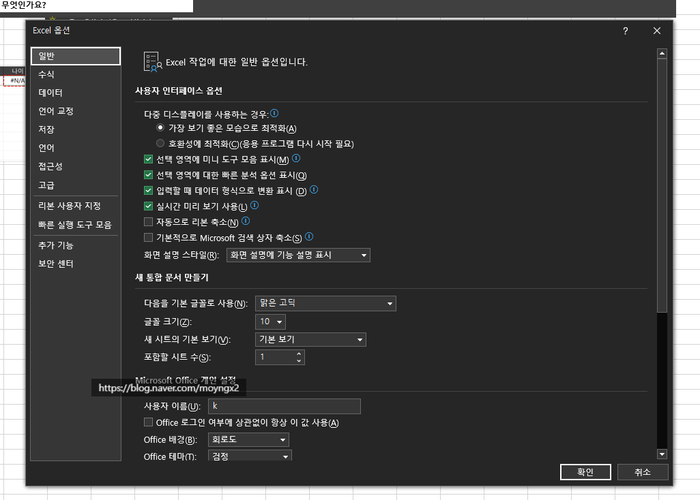Screen dimensions: 700x500
Task: Click the scrollbar up arrow
Action: click(662, 54)
